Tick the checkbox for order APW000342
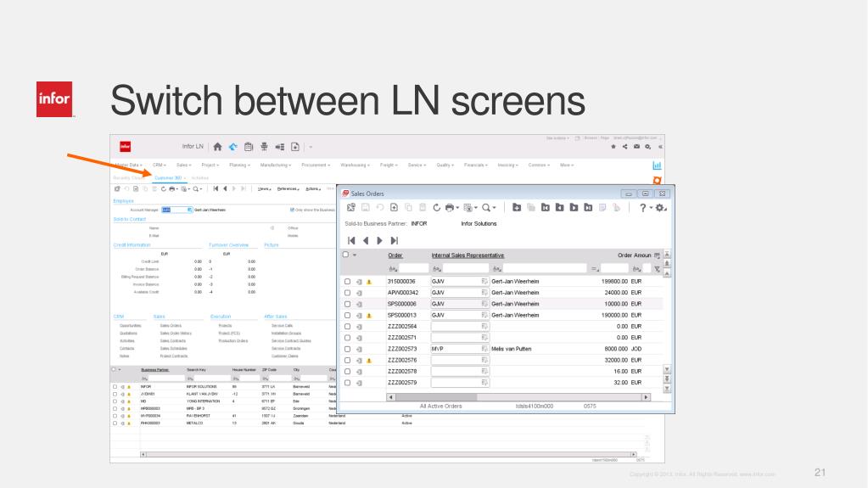 coord(348,293)
